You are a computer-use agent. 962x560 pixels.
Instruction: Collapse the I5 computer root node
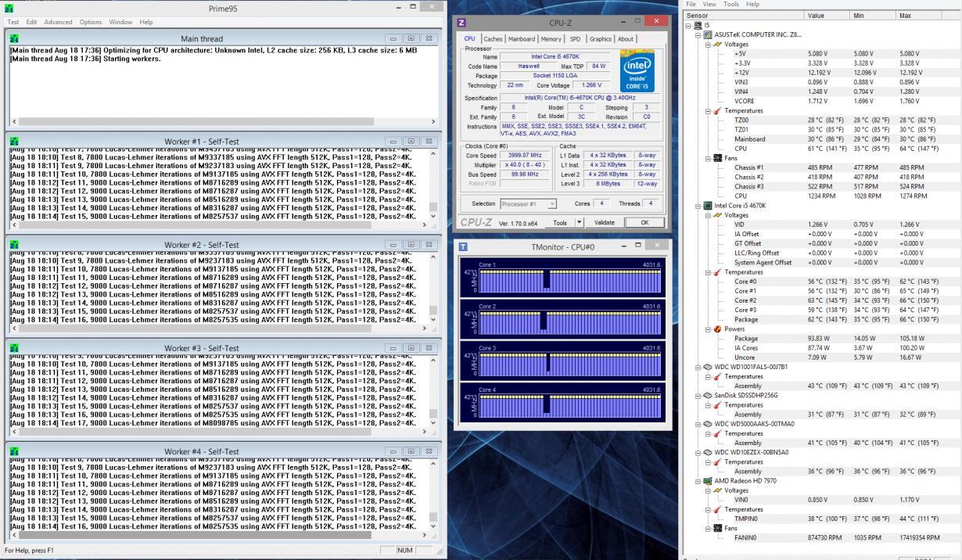click(x=688, y=25)
